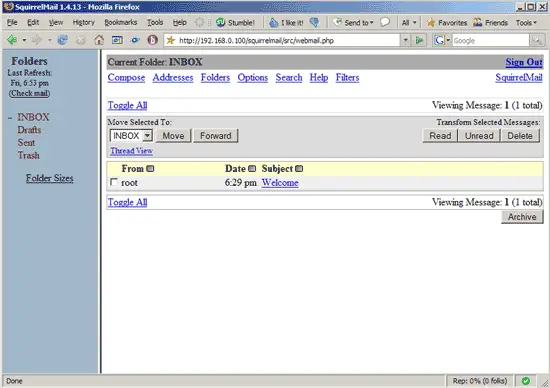
Task: Click the search magnifier button
Action: click(537, 40)
